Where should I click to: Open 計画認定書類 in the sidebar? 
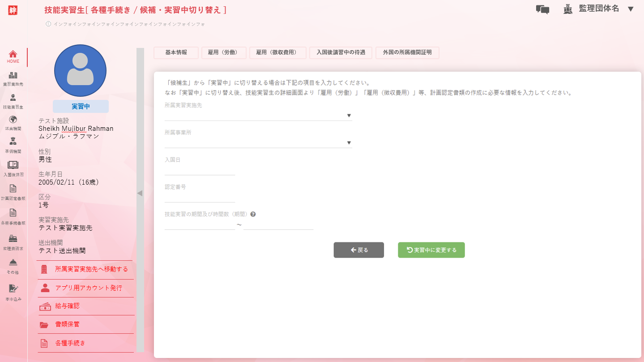(13, 191)
